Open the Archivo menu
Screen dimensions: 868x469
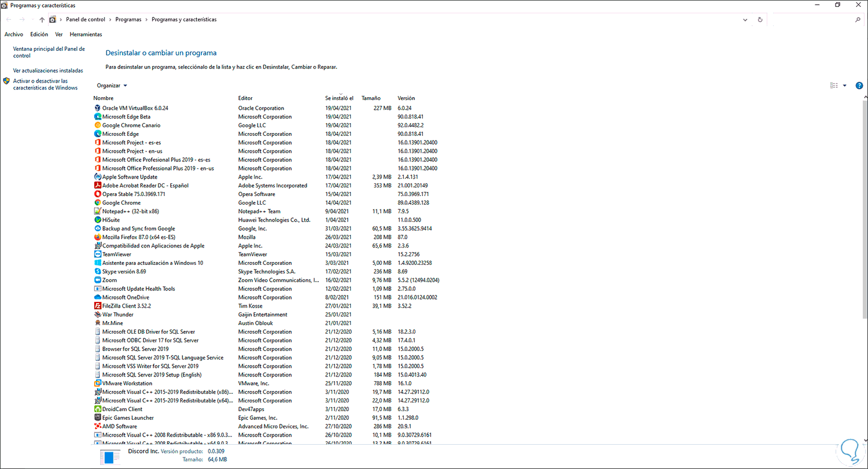pos(14,35)
